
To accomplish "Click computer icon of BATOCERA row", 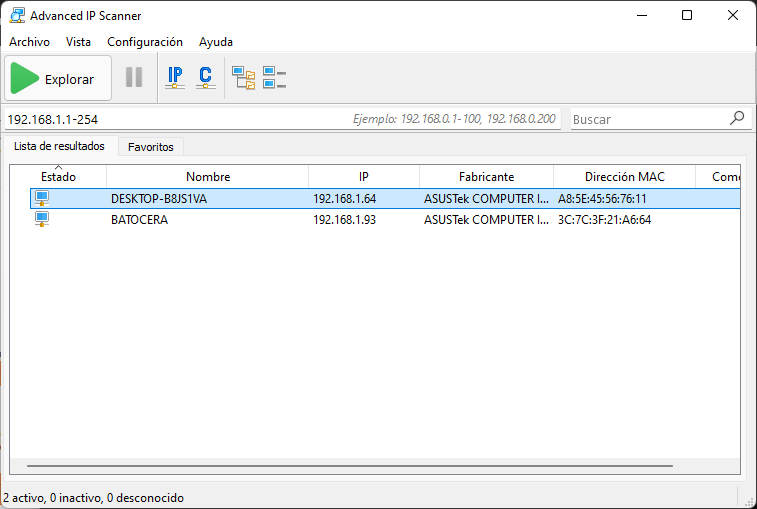I will click(x=42, y=219).
